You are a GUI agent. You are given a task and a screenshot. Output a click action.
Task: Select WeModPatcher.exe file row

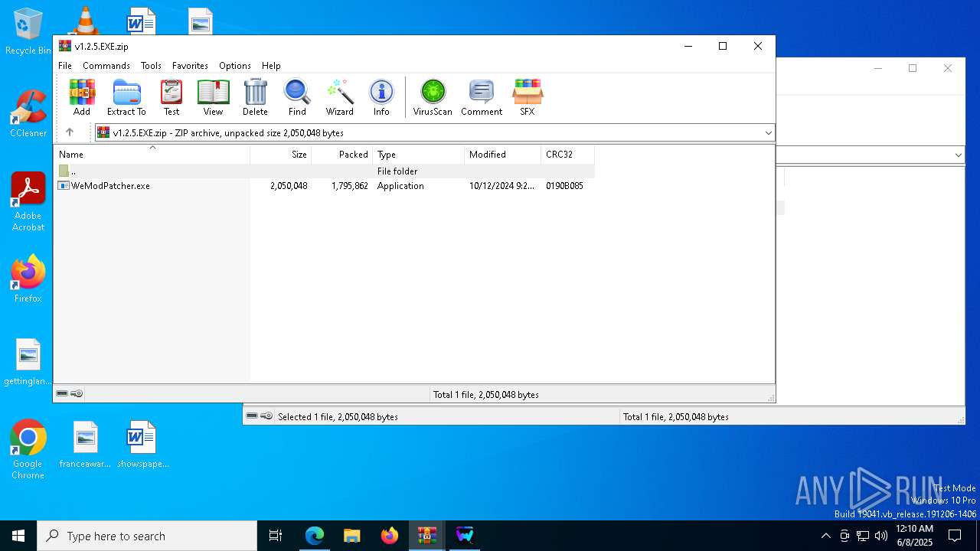(325, 186)
